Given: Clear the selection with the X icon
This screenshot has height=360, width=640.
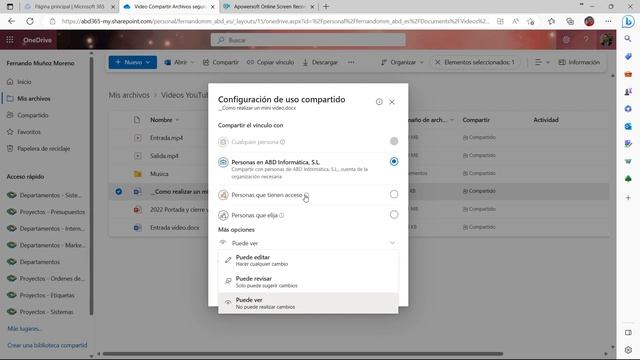Looking at the screenshot, I should pyautogui.click(x=438, y=62).
